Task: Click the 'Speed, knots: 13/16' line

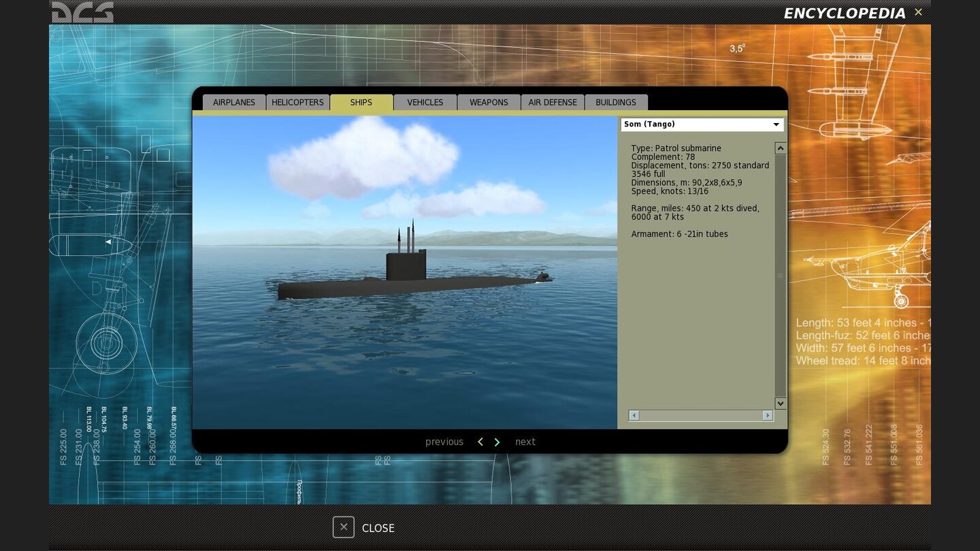Action: point(671,191)
